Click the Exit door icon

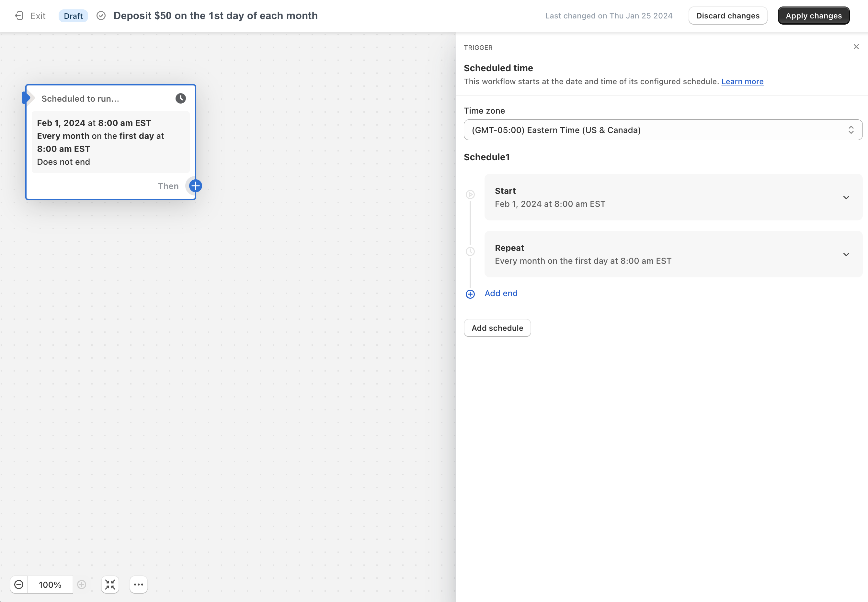pyautogui.click(x=19, y=16)
